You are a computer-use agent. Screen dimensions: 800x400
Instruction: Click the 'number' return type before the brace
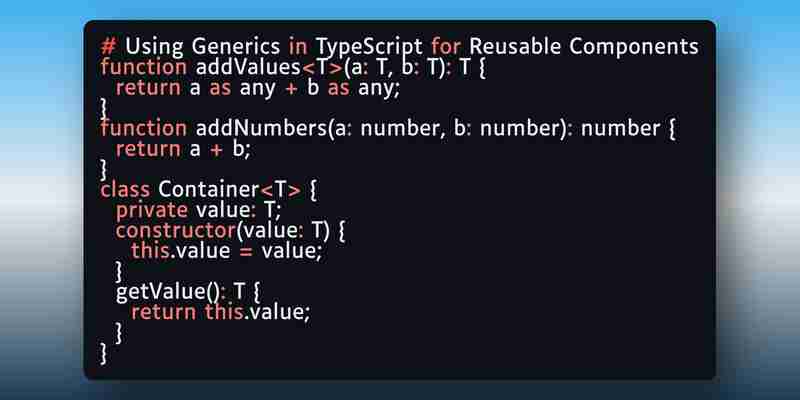[620, 129]
